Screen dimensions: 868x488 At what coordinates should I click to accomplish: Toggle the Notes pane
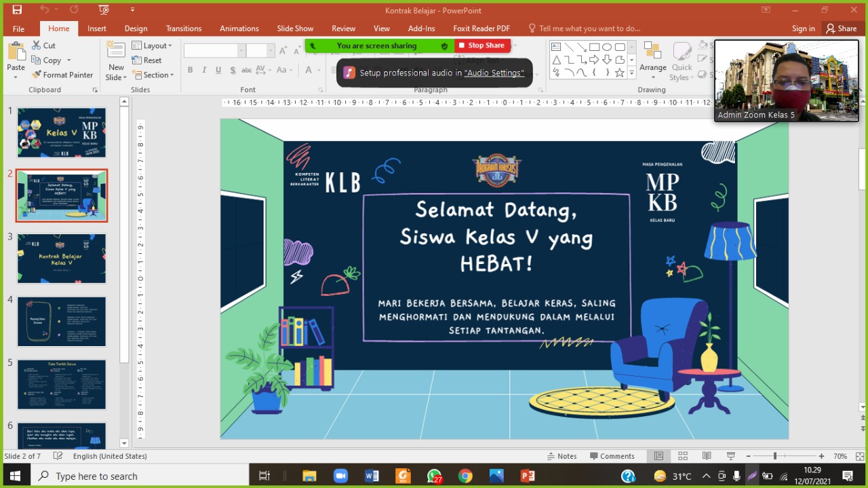[561, 456]
